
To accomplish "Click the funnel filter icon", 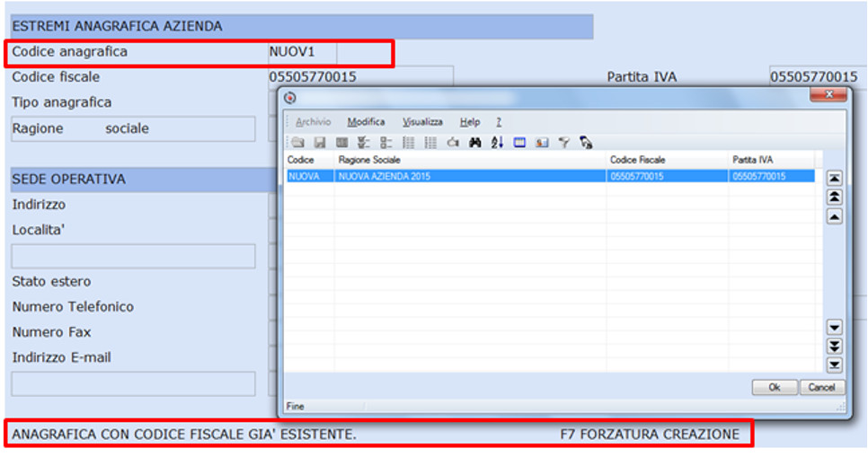I will pos(563,143).
